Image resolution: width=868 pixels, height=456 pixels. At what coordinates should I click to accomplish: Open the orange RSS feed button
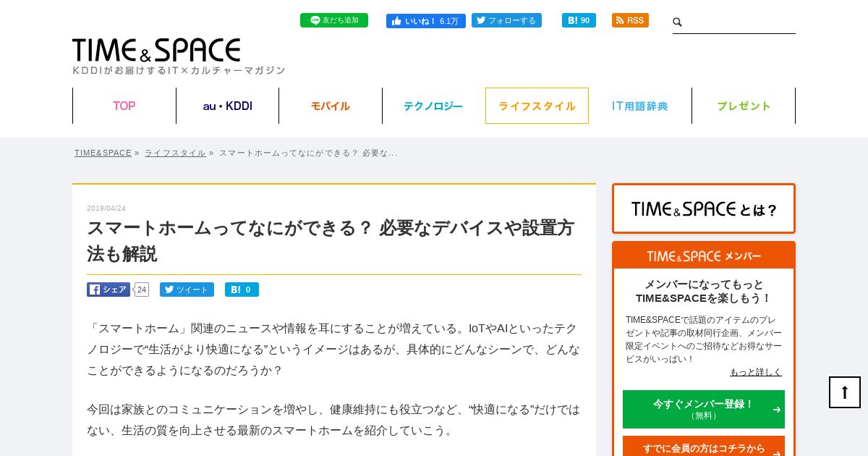click(x=630, y=20)
